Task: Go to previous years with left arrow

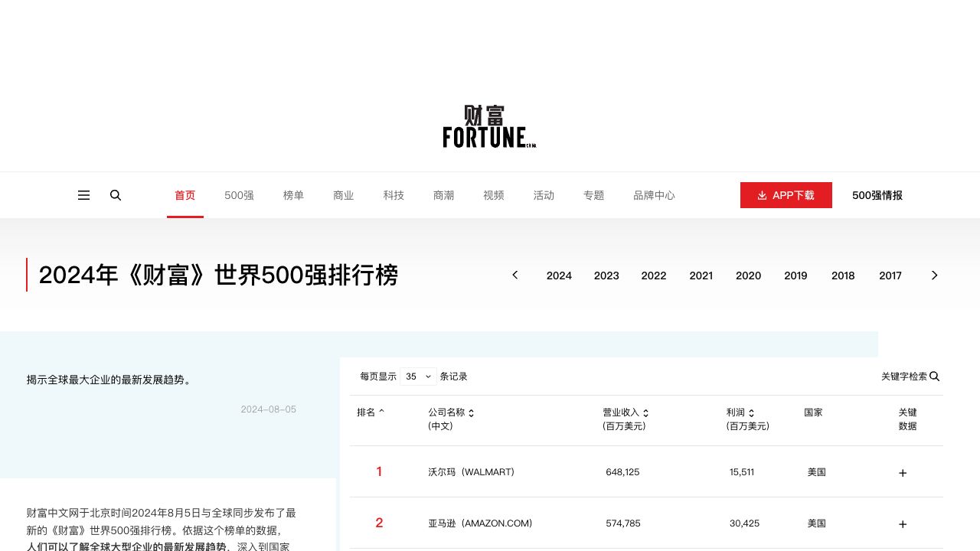Action: coord(515,275)
